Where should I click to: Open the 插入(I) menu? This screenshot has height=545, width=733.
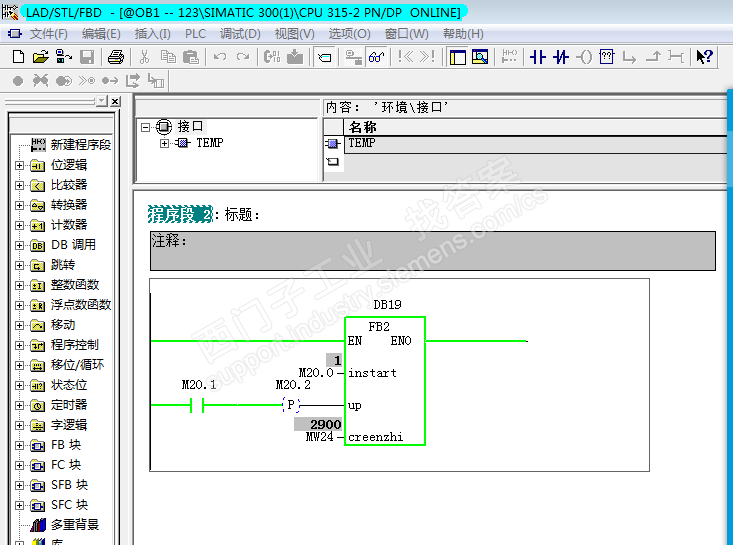click(152, 34)
